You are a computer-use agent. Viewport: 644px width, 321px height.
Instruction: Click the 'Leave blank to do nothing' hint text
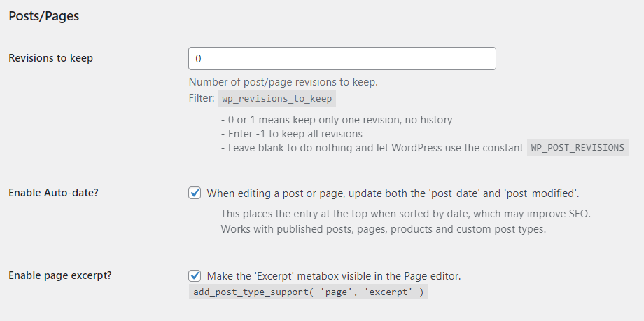pyautogui.click(x=371, y=148)
